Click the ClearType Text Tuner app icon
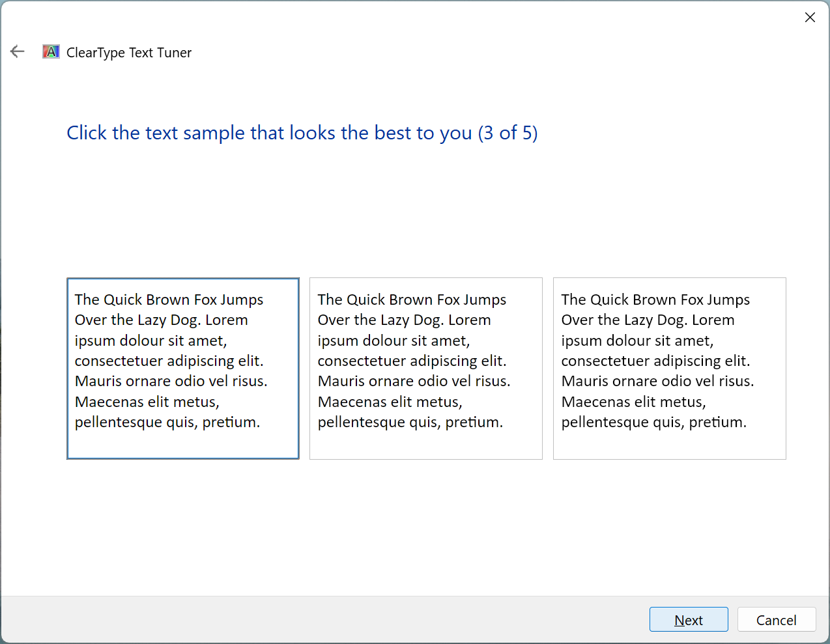 [x=51, y=52]
